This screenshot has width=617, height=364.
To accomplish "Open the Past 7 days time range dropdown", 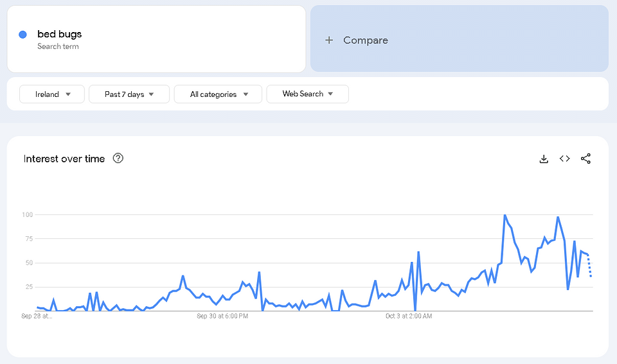I will [x=129, y=94].
